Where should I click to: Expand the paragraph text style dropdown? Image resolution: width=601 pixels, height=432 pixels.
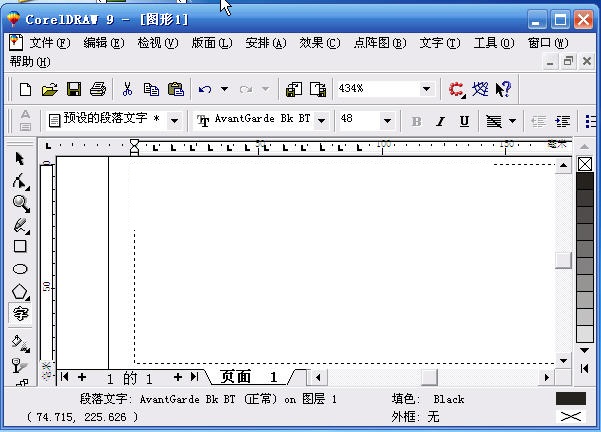coord(175,121)
